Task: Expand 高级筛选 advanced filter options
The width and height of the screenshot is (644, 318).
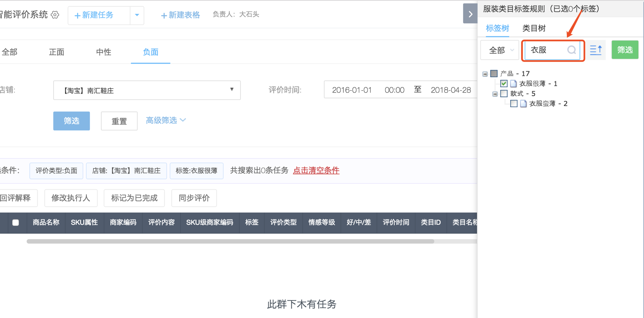Action: (165, 120)
